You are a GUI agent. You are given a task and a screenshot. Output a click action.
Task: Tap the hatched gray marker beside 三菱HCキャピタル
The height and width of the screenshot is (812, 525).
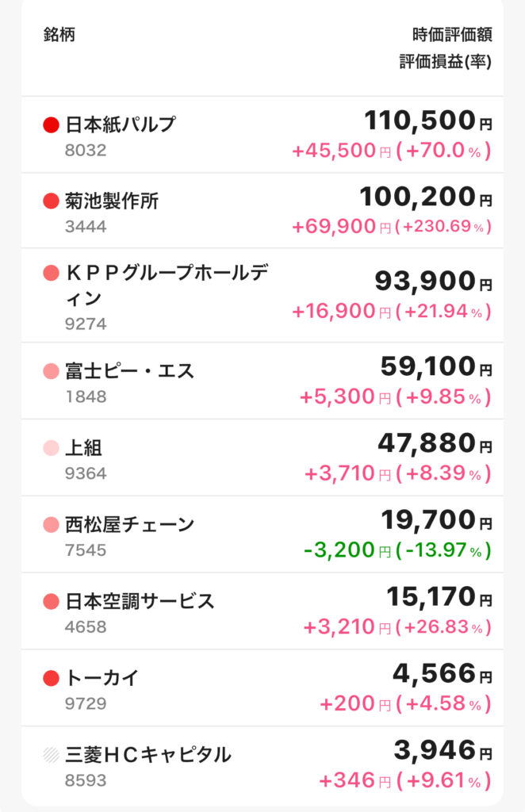[x=51, y=755]
